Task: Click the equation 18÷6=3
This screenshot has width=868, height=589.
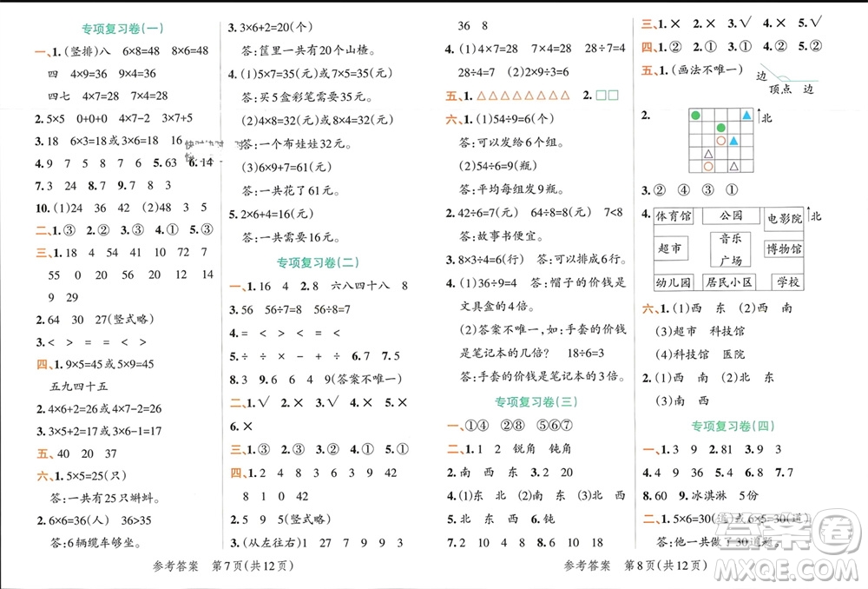Action: click(x=586, y=353)
